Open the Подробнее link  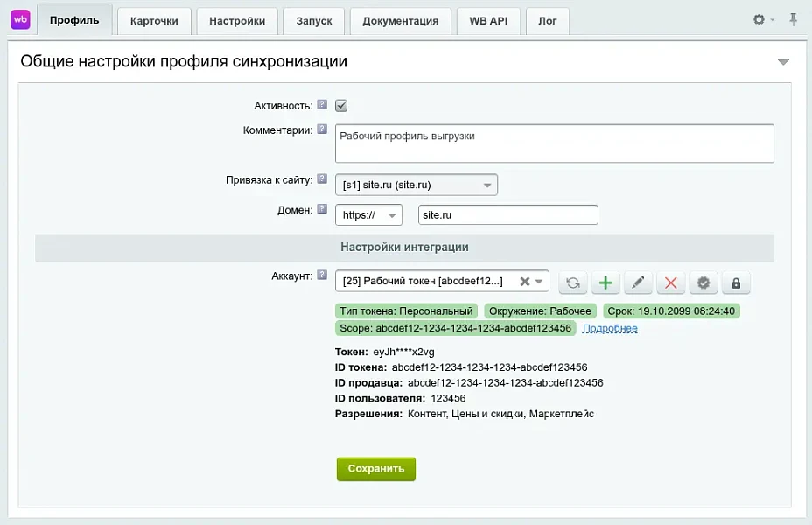click(x=610, y=328)
